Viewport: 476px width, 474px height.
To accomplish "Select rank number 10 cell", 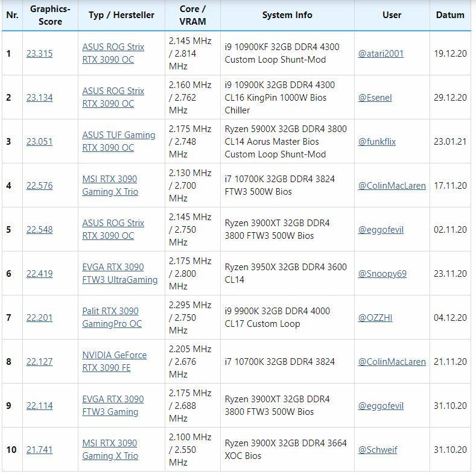I will point(12,449).
